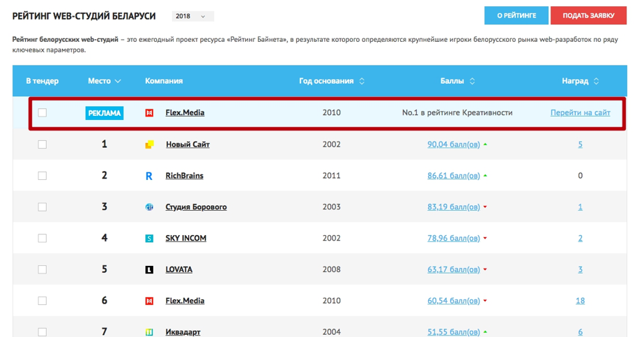The image size is (644, 337).
Task: Tick the tender checkbox for RichBrains
Action: [43, 176]
